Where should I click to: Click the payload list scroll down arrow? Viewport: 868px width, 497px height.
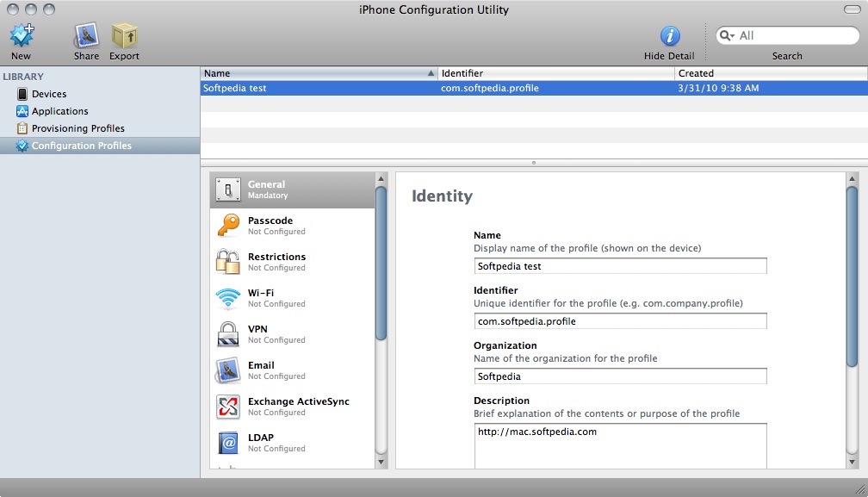pyautogui.click(x=381, y=463)
